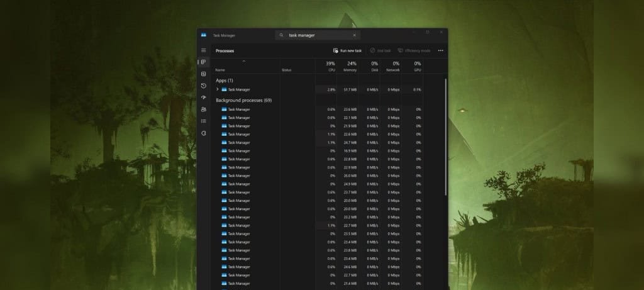
Task: Click icon of process using 24.9 MB
Action: [224, 184]
